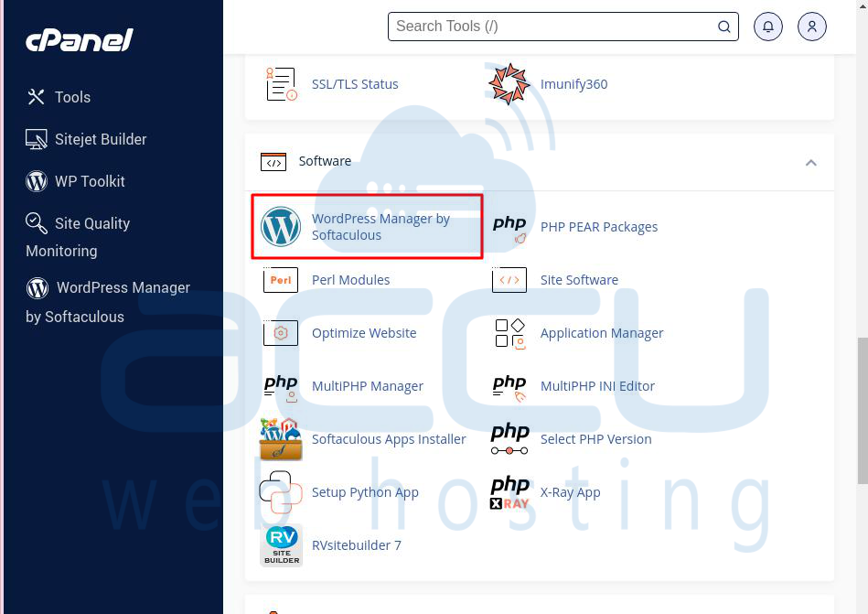Viewport: 868px width, 614px height.
Task: Click the vertical page scrollbar thumb
Action: [863, 411]
